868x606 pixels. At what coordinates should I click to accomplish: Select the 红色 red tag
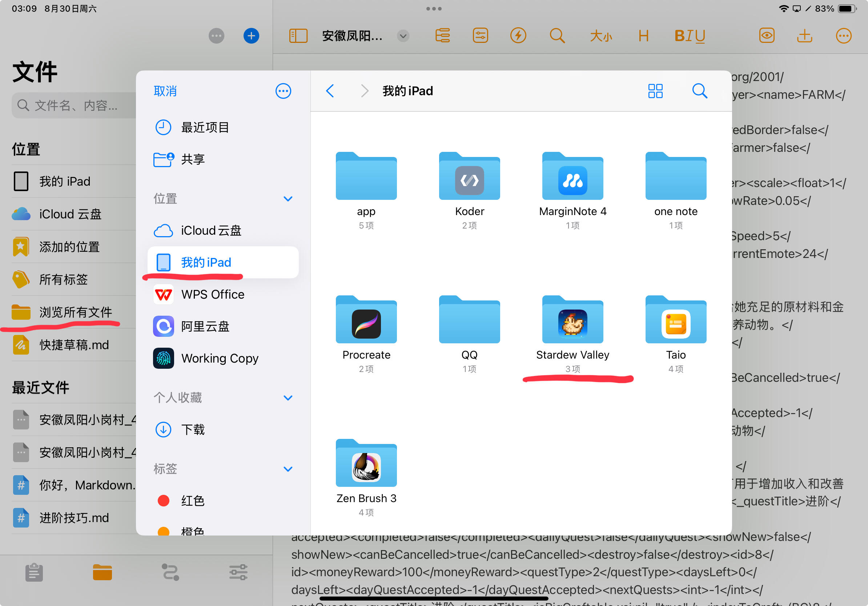click(x=223, y=501)
